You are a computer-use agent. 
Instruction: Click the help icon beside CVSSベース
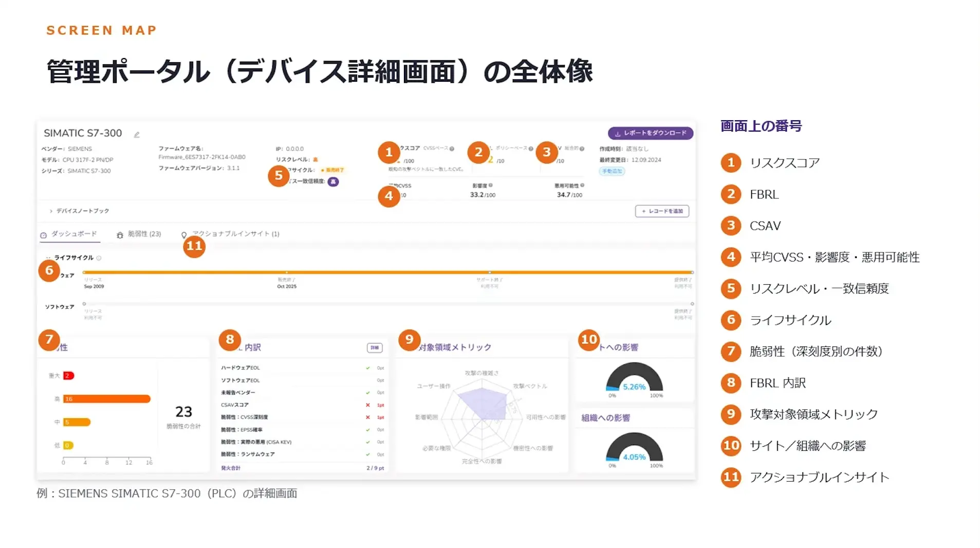pos(452,149)
